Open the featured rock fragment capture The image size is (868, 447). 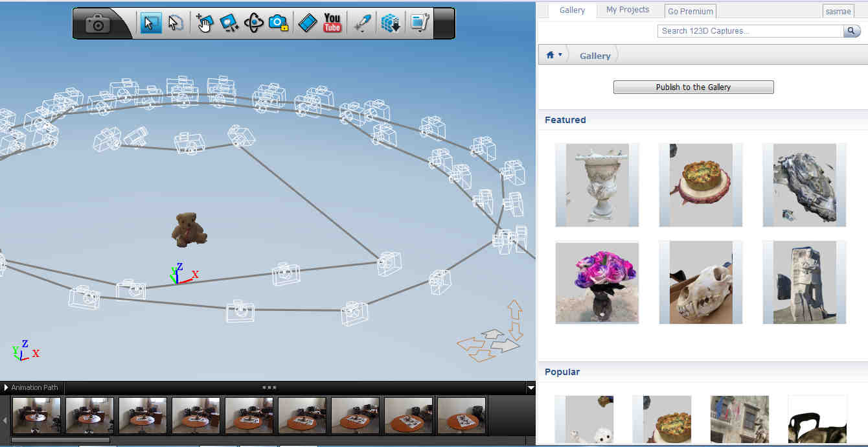point(804,185)
